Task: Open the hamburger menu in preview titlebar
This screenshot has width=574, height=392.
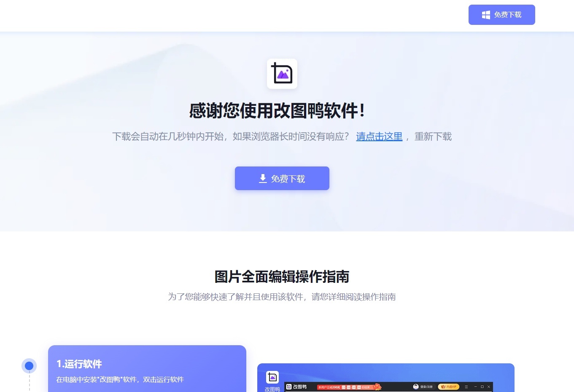Action: pyautogui.click(x=466, y=387)
